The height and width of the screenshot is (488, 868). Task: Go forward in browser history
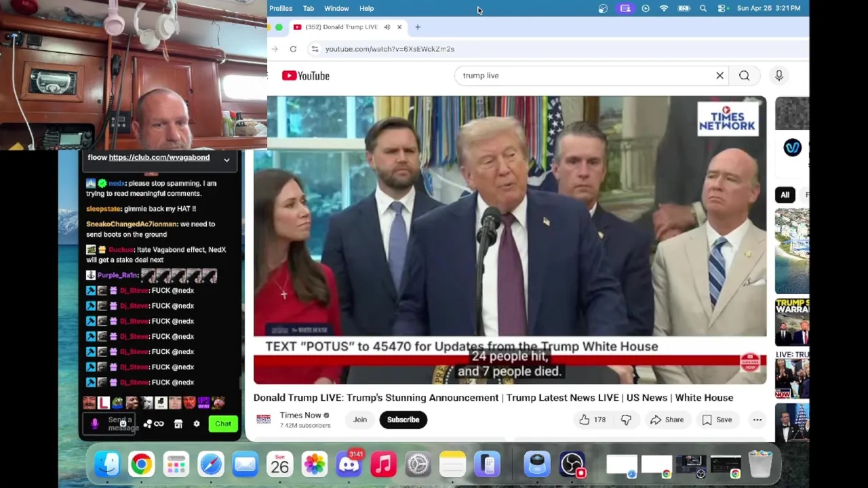[275, 49]
